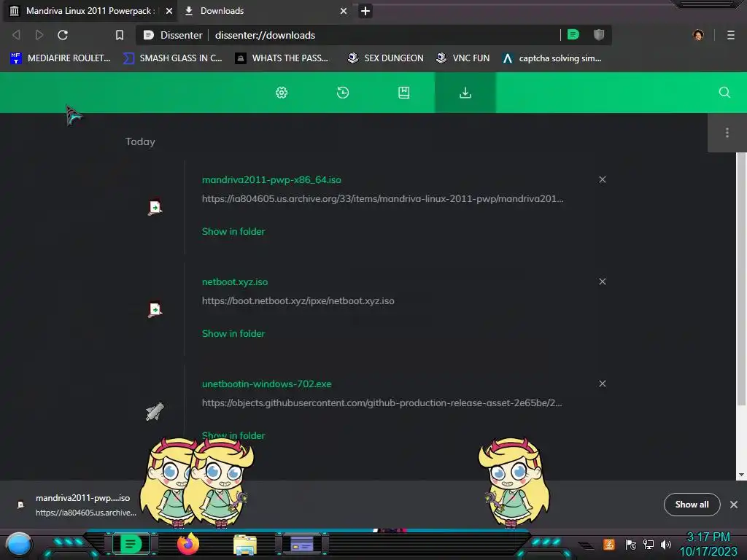Open the network tray icon
The image size is (747, 560).
pos(649,544)
